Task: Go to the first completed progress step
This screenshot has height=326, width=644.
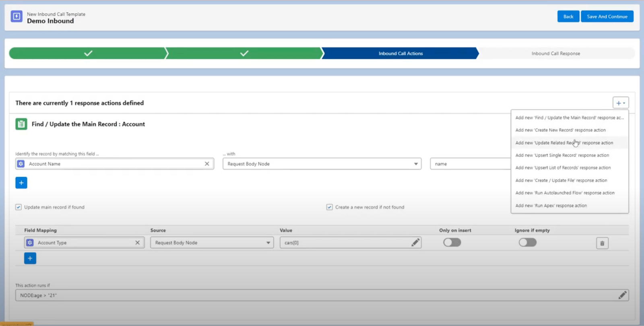Action: (88, 53)
